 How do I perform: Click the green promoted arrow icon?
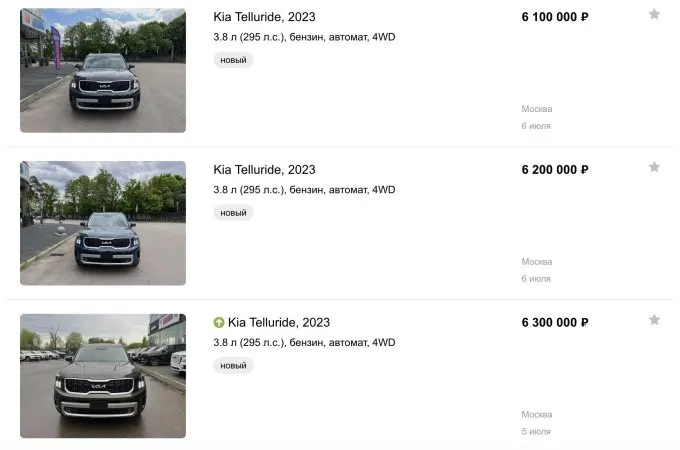point(219,323)
